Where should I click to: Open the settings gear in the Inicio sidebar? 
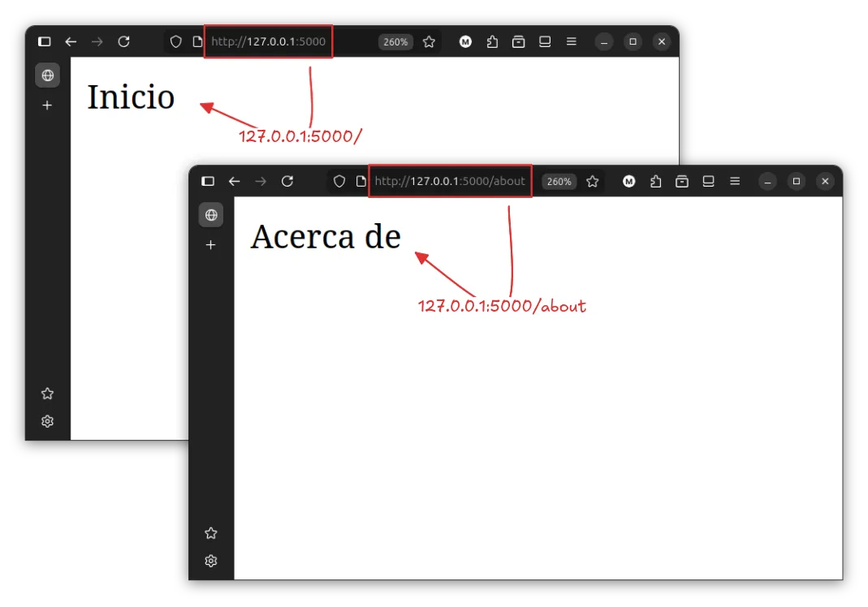pyautogui.click(x=47, y=421)
